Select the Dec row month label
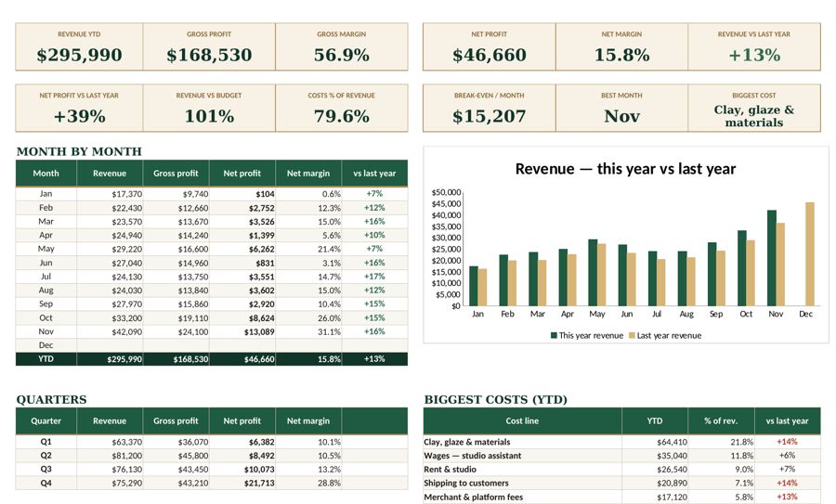The width and height of the screenshot is (836, 504). coord(46,345)
